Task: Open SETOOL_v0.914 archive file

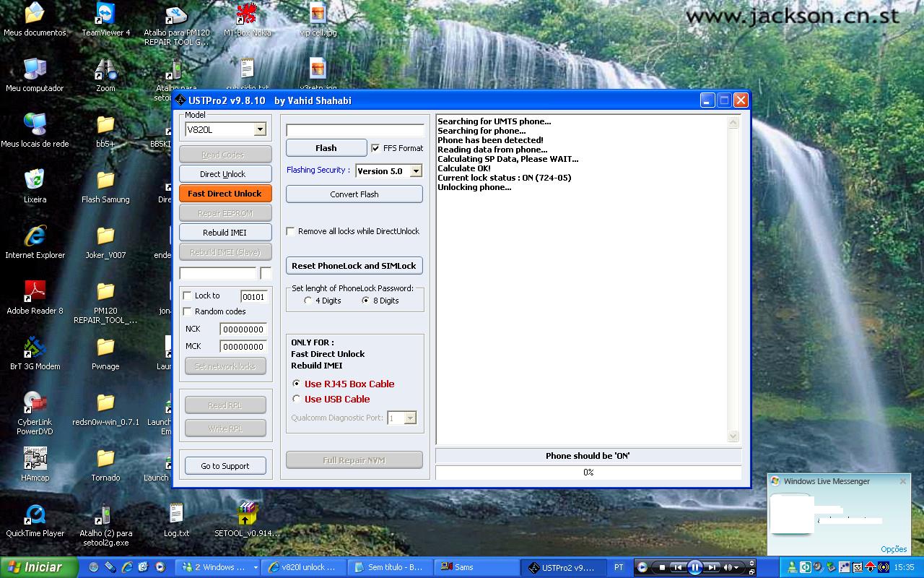Action: pos(247,520)
